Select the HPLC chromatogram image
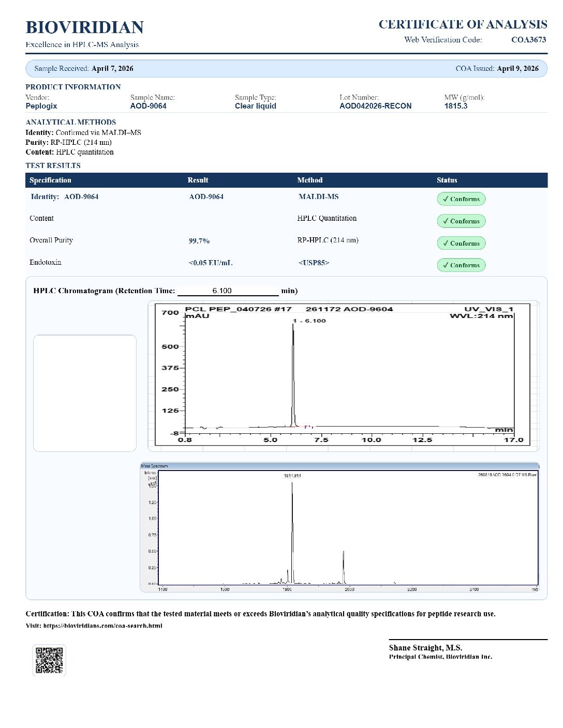 click(x=344, y=376)
